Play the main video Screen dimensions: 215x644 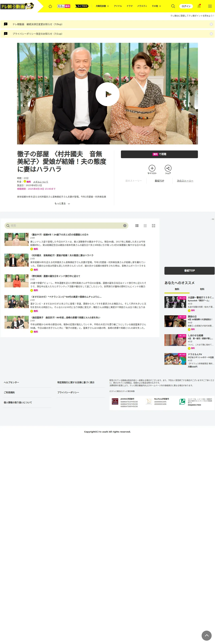(x=107, y=94)
